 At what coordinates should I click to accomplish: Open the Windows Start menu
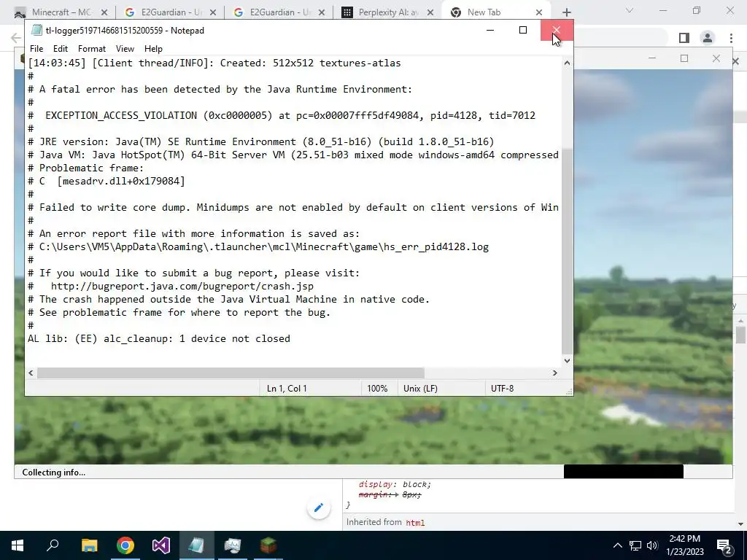tap(18, 545)
